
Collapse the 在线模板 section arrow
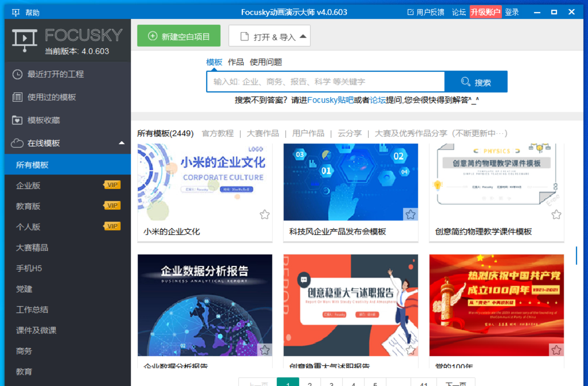pos(122,143)
